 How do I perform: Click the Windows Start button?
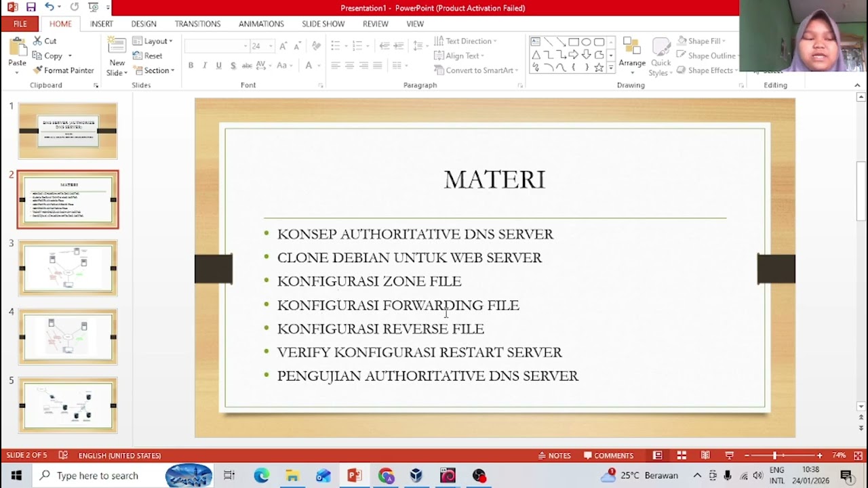pos(16,476)
